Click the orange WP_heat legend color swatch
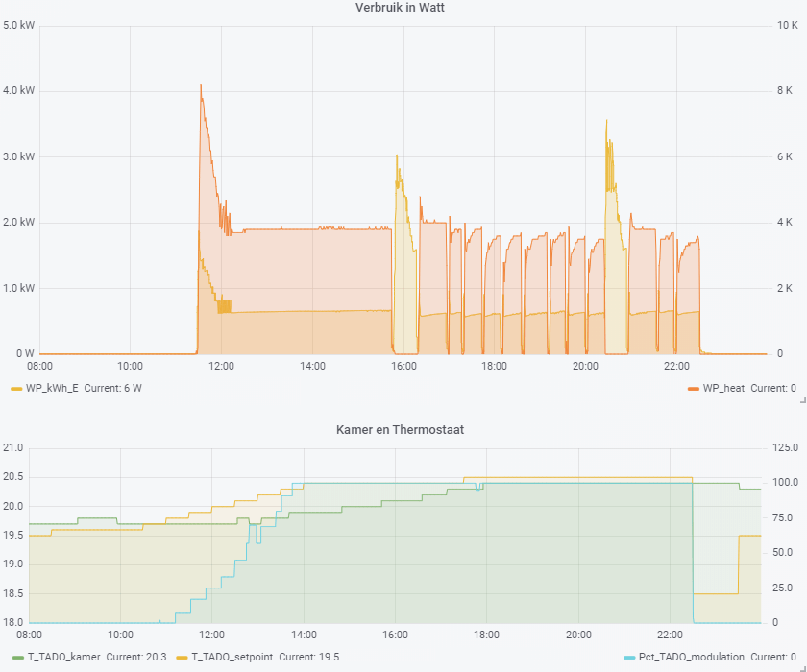Image resolution: width=807 pixels, height=672 pixels. [x=694, y=389]
